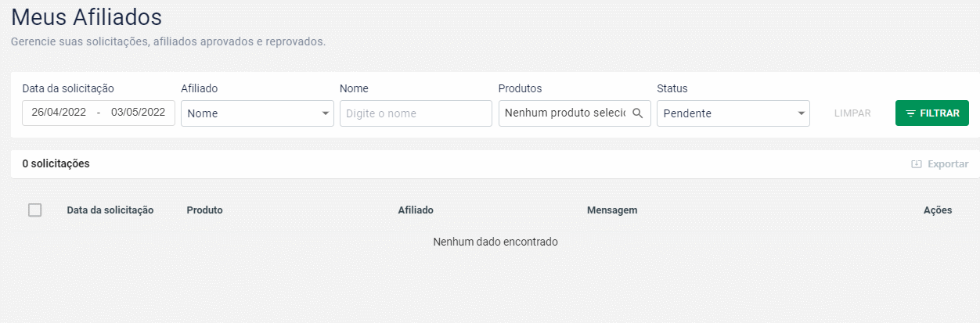Focus the 'Digite o nome' input field
The image size is (980, 323).
416,113
